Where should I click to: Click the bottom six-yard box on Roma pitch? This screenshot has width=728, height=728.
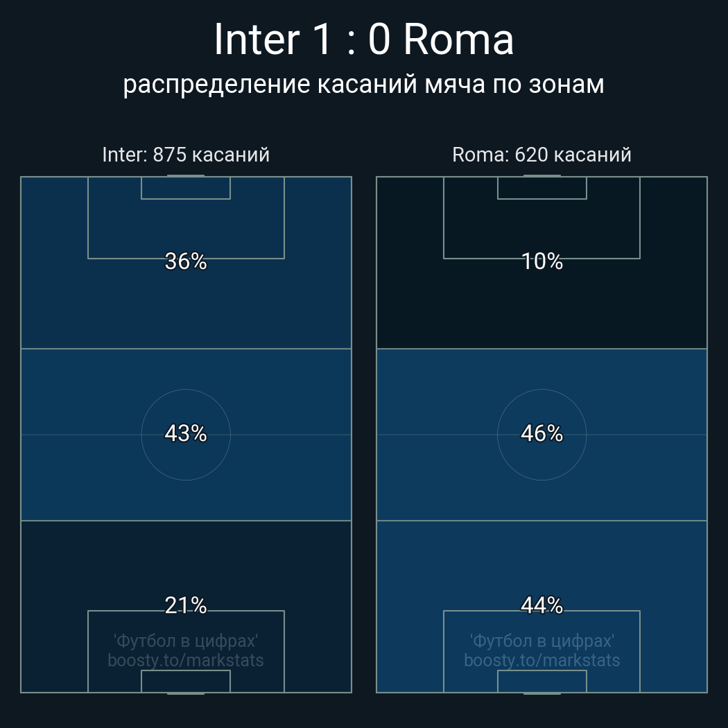pos(541,682)
